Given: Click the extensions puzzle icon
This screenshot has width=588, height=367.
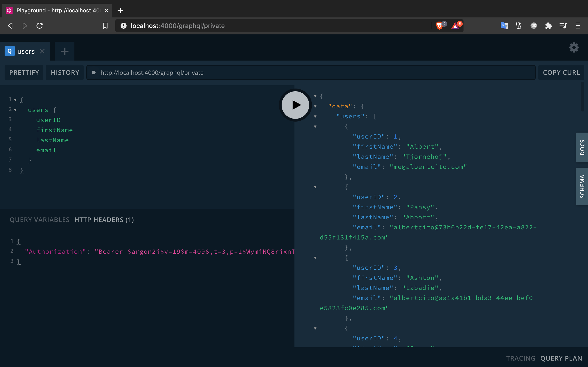Looking at the screenshot, I should (549, 25).
